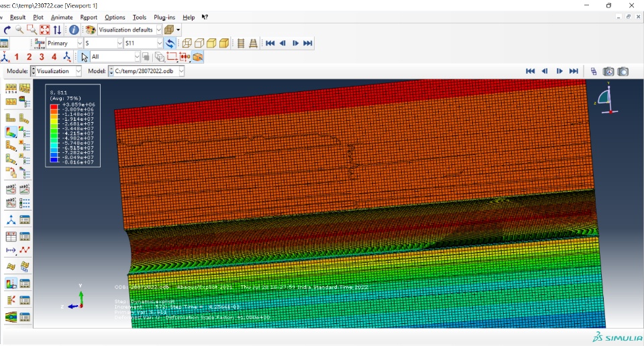Click the Cycle Views up-down arrows icon

click(57, 30)
